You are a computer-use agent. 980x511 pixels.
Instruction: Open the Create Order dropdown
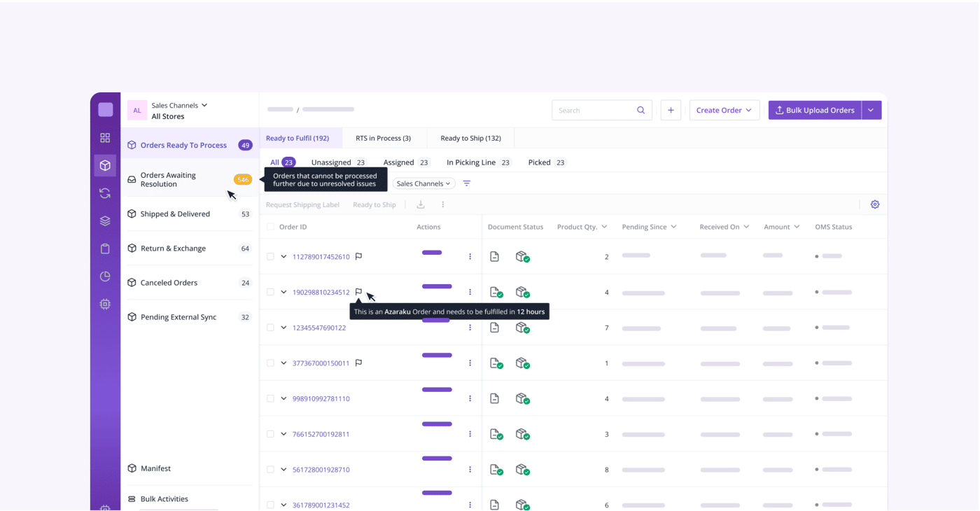pos(724,110)
